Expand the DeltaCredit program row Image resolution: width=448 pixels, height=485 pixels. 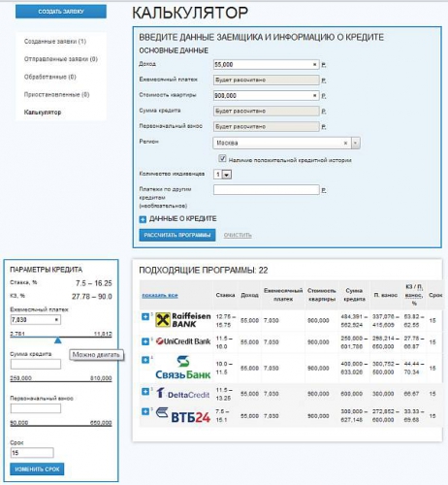coord(145,392)
